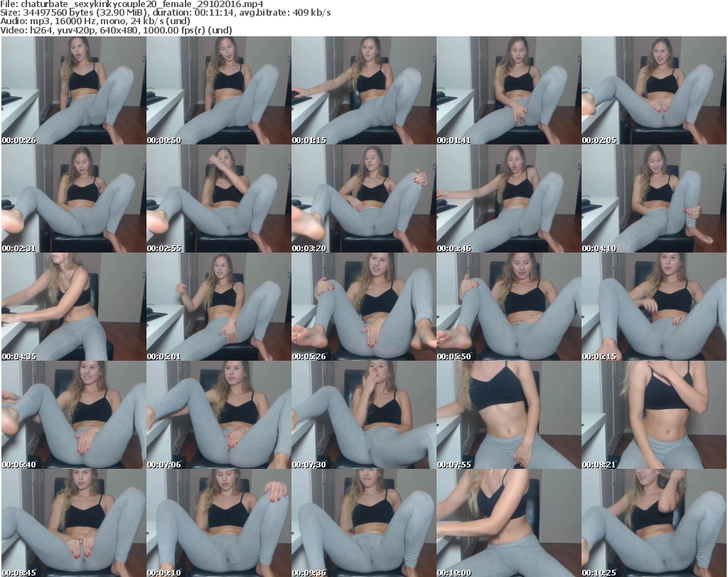This screenshot has width=728, height=577.
Task: Open the thumbnail stamped 00:05:01
Action: coord(219,307)
